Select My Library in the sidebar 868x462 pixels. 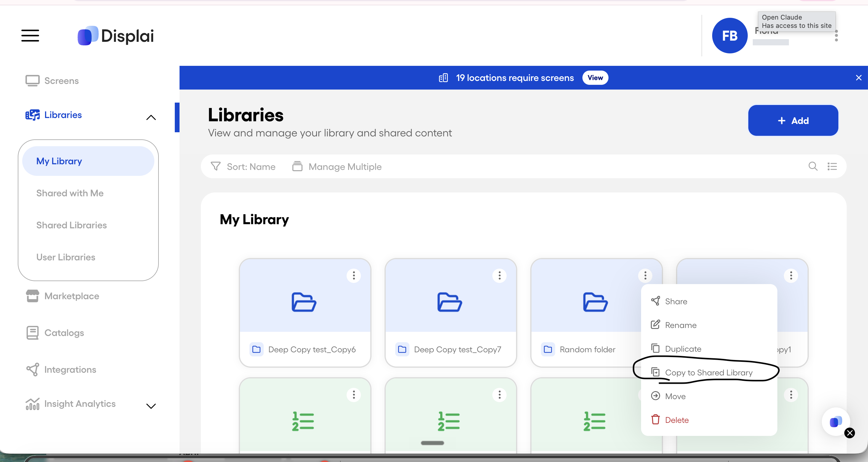88,161
